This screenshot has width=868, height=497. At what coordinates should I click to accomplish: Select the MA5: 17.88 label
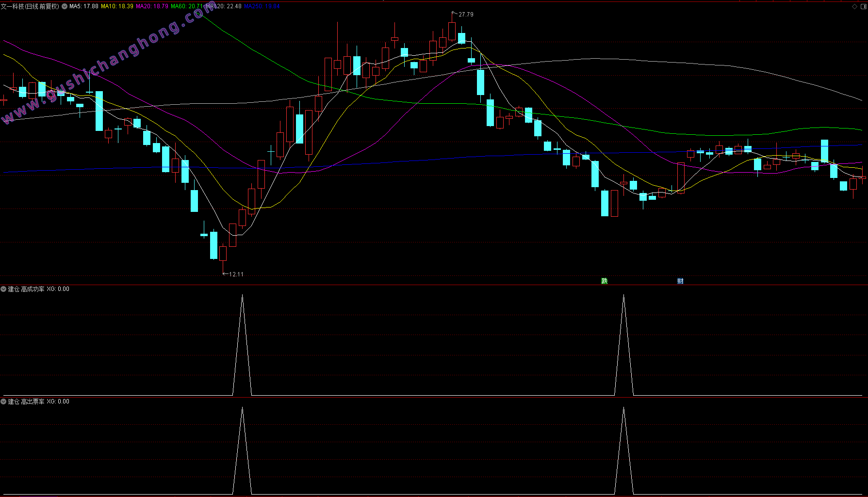84,6
